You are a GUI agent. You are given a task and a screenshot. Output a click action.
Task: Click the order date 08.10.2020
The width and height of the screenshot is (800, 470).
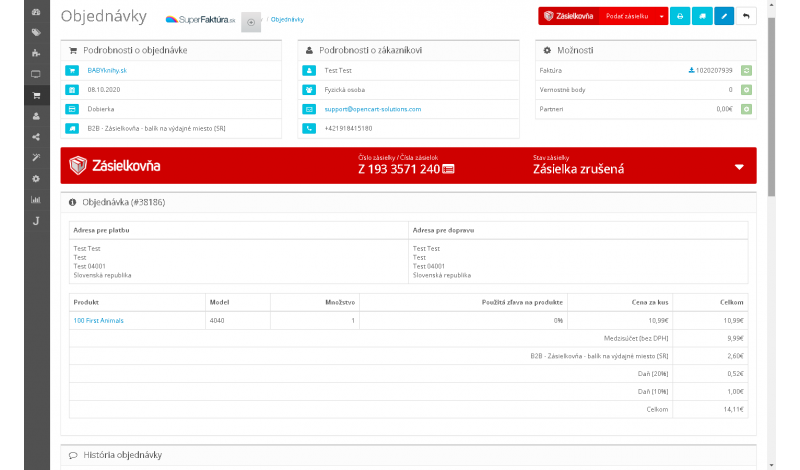pyautogui.click(x=104, y=90)
